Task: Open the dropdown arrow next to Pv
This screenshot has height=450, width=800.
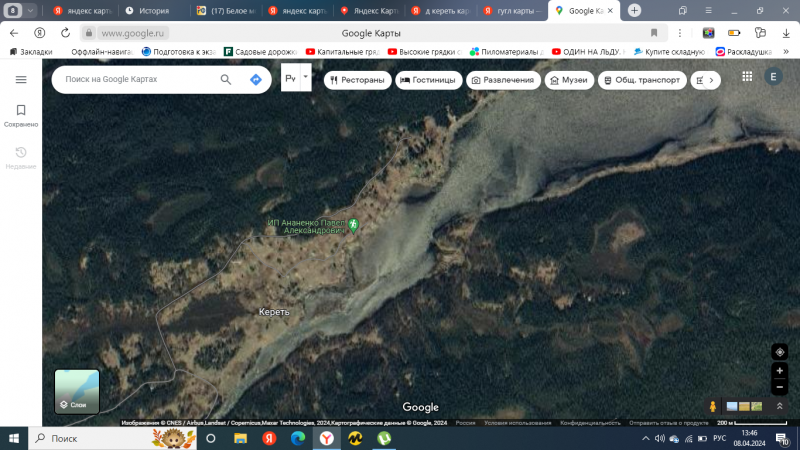Action: pyautogui.click(x=306, y=76)
